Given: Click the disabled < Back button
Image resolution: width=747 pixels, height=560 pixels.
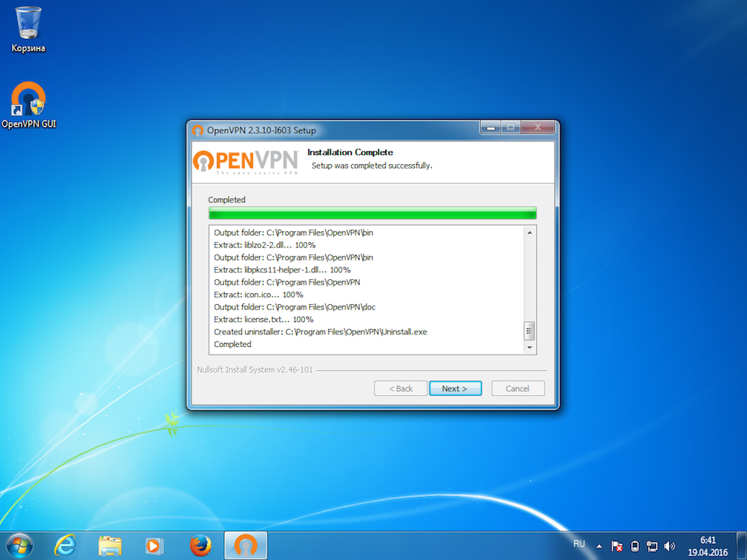Looking at the screenshot, I should tap(401, 389).
